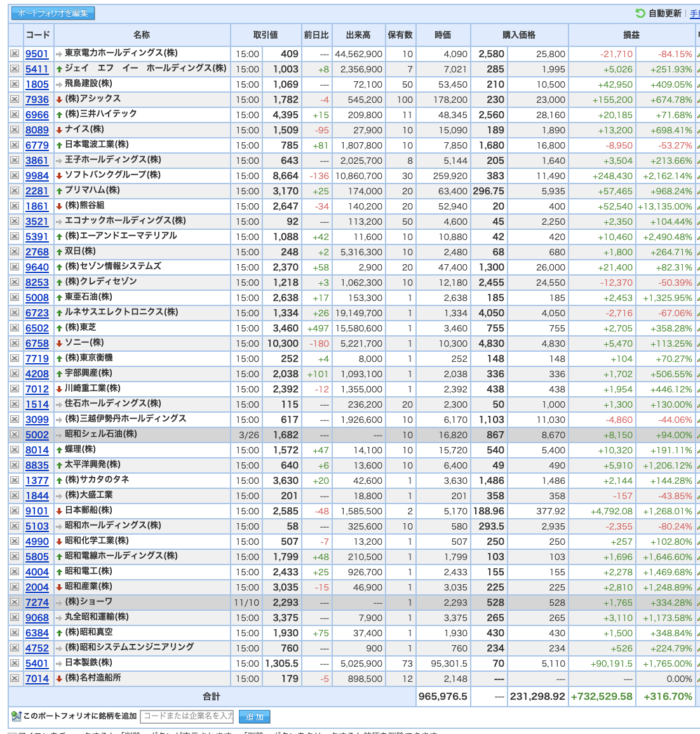Click X icon for 8253 クレディセゾン
This screenshot has width=700, height=734.
[15, 283]
